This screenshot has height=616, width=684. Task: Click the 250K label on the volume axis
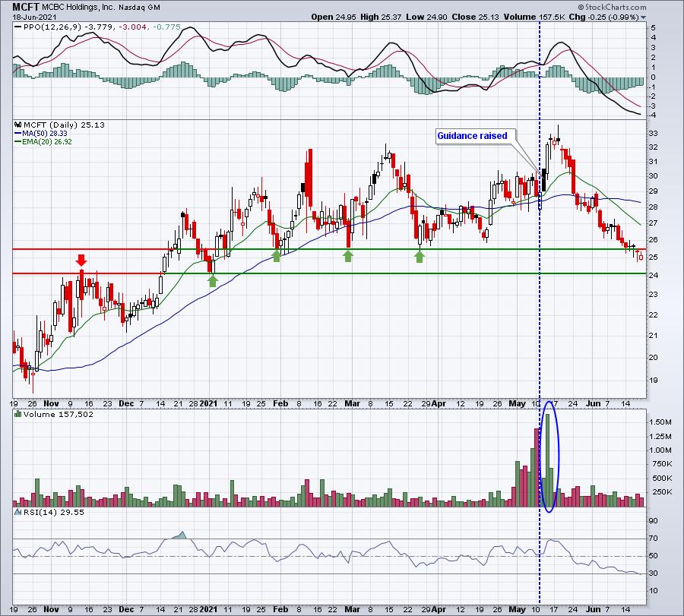(662, 491)
